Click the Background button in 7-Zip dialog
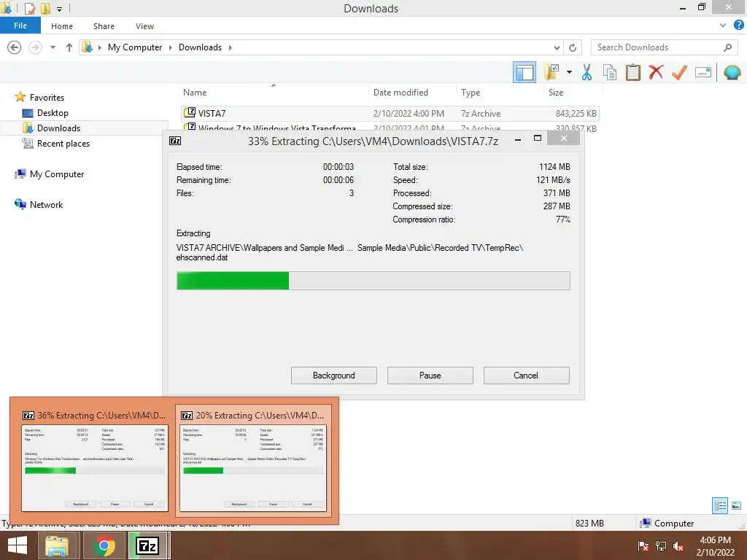 334,376
